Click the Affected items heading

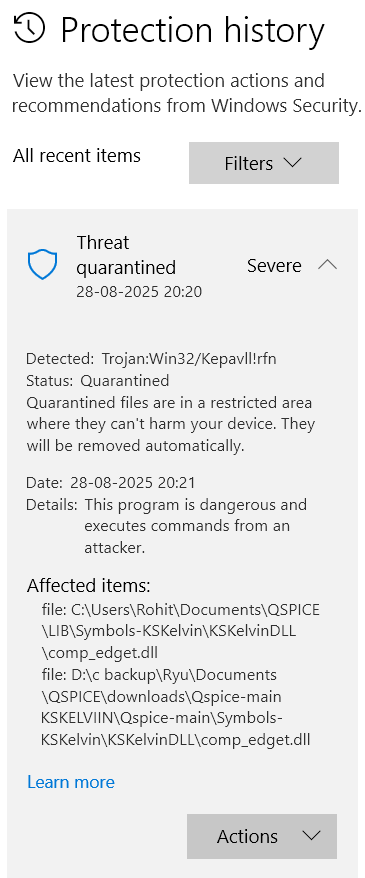tap(88, 586)
